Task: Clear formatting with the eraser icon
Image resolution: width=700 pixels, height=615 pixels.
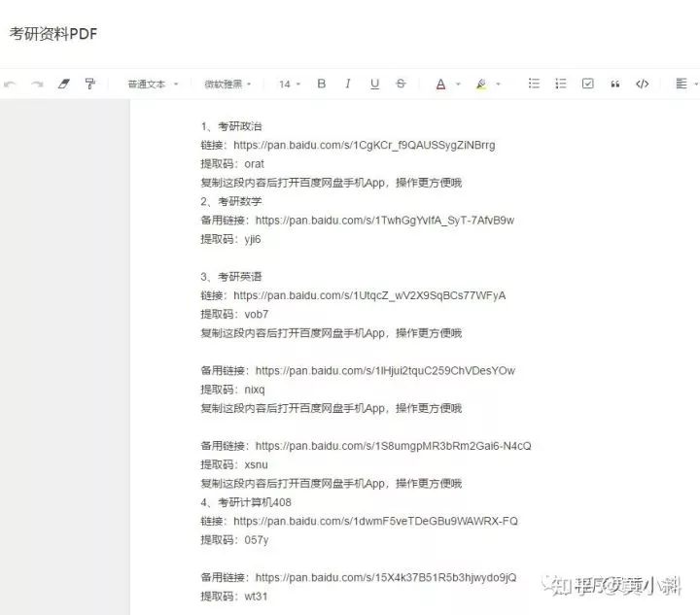Action: 64,84
